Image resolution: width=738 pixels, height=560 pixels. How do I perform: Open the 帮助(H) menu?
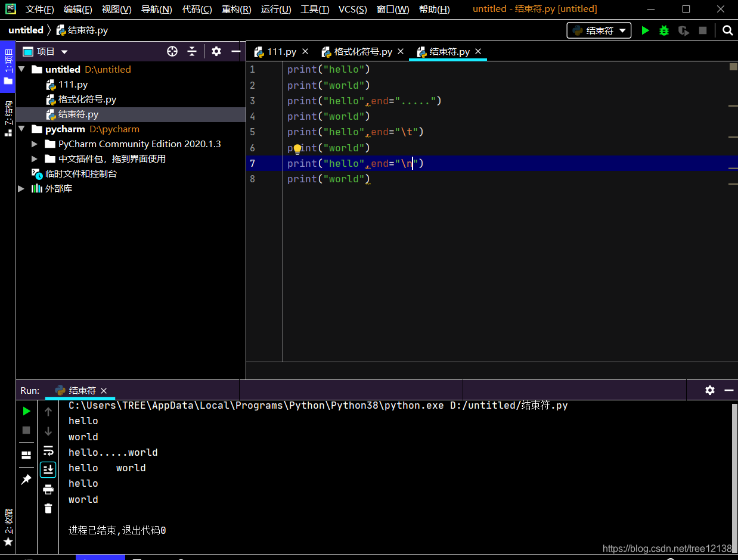click(434, 9)
